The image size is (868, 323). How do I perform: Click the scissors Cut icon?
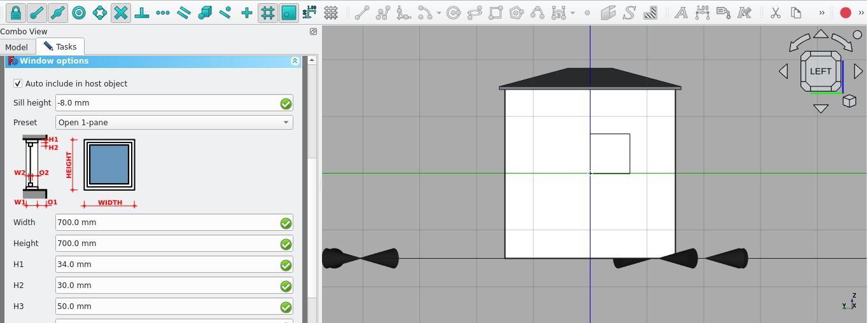coord(775,13)
